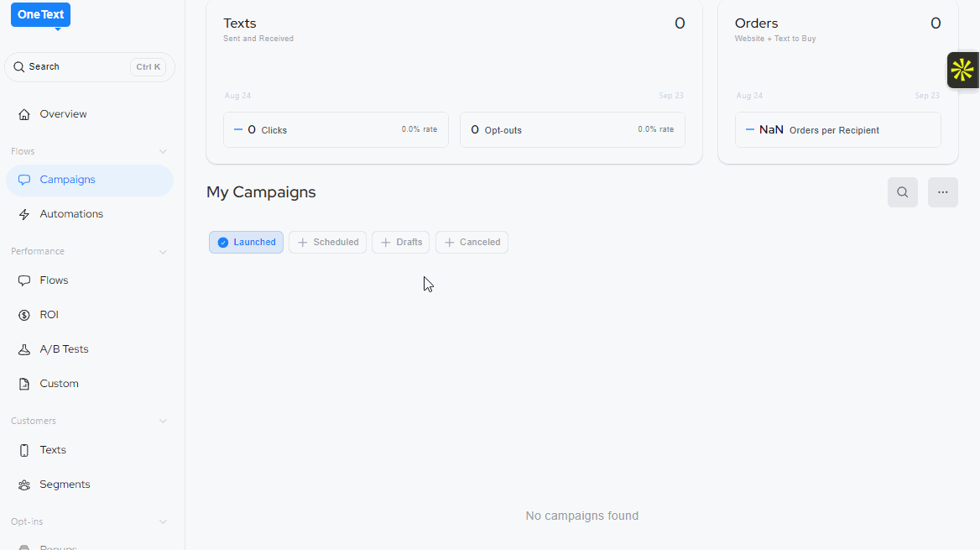The image size is (980, 550).
Task: Collapse the Customers section chevron
Action: (163, 421)
